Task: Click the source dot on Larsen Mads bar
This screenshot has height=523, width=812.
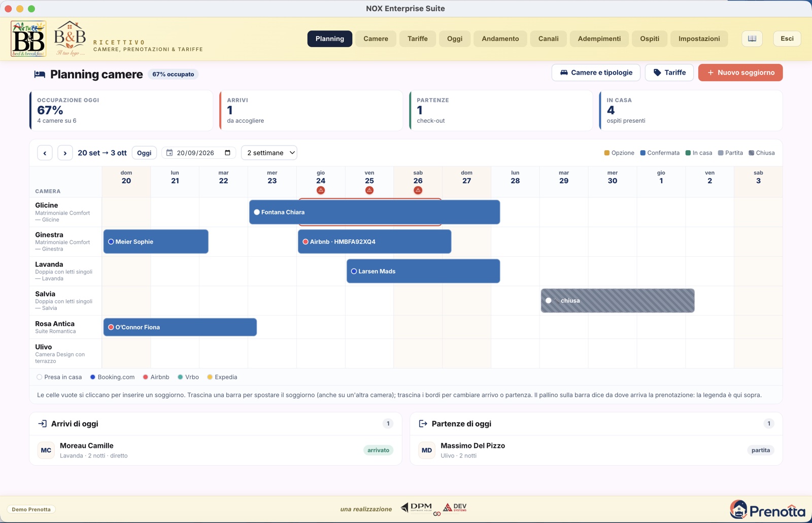Action: (354, 271)
